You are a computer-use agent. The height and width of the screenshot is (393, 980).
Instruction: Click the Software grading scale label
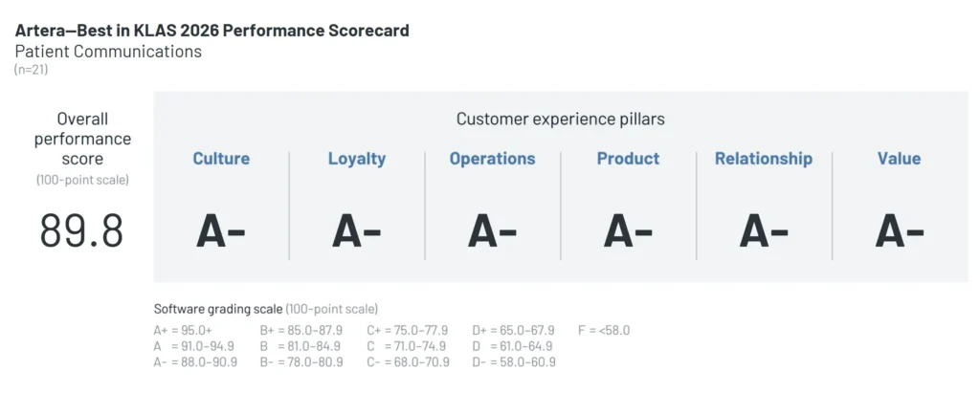(217, 309)
